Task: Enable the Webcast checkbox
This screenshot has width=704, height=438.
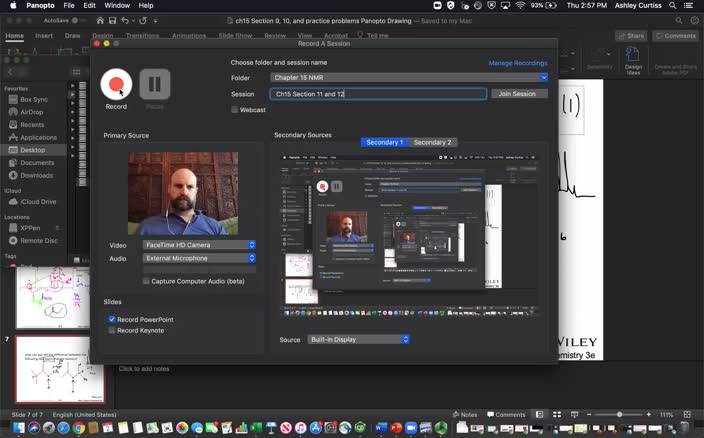Action: 235,110
